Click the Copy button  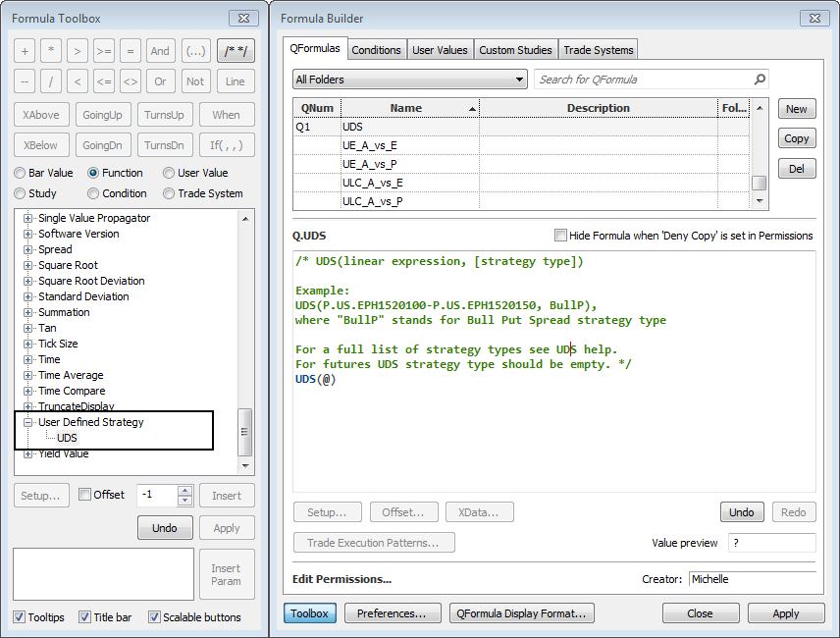click(x=796, y=138)
